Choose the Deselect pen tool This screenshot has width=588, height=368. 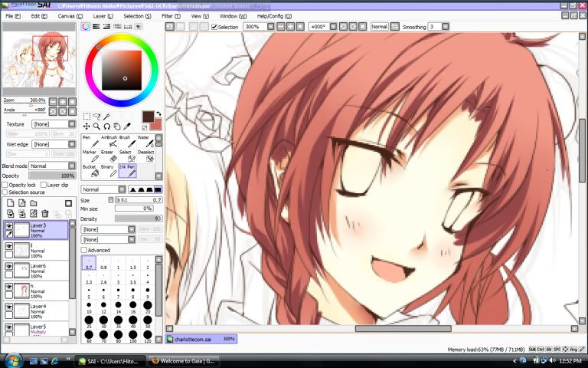click(145, 156)
